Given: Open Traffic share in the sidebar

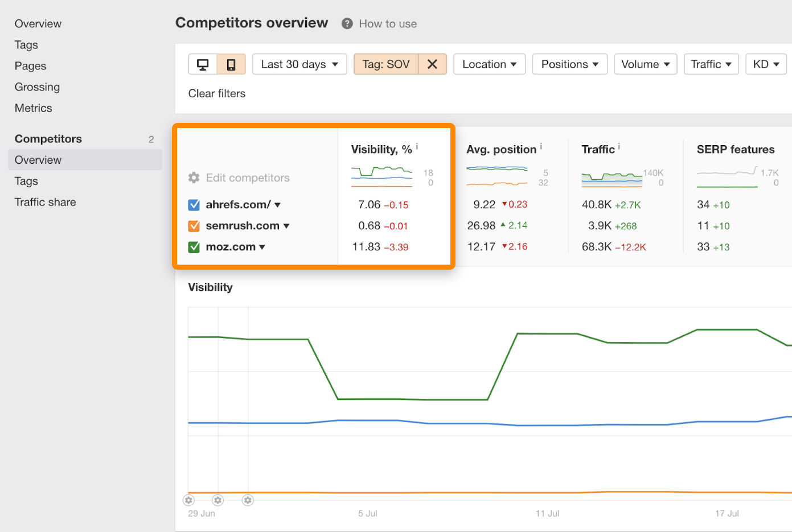Looking at the screenshot, I should coord(45,202).
